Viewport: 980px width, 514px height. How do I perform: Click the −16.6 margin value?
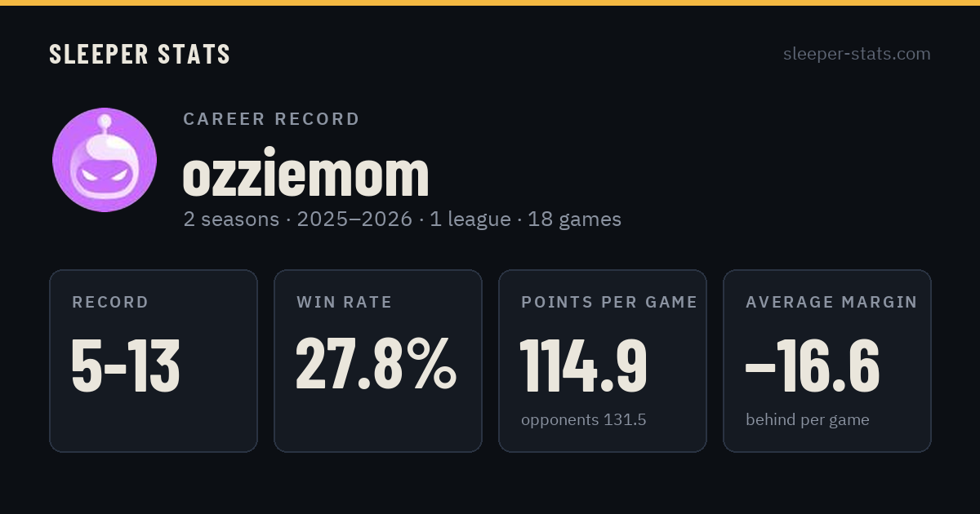813,366
